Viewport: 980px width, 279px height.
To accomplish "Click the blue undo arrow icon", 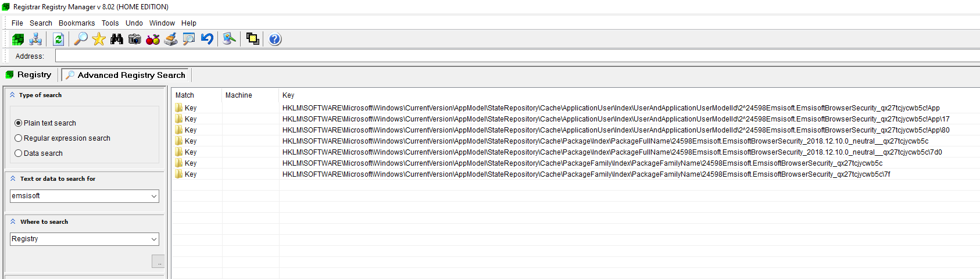I will click(x=207, y=39).
